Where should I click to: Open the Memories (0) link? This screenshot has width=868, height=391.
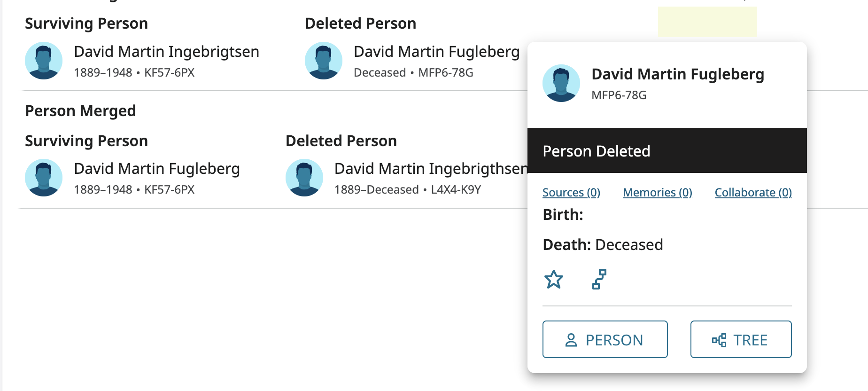coord(657,192)
